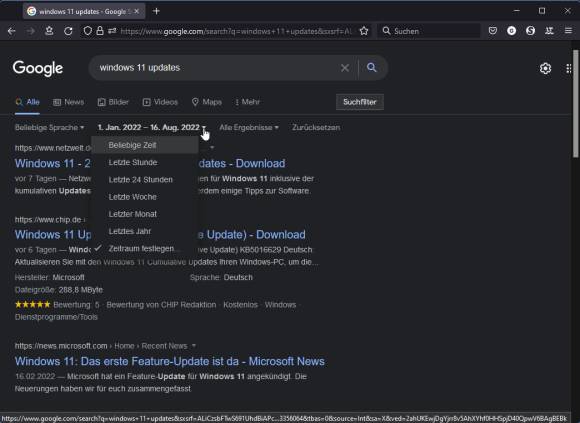
Task: Open Google settings gear icon
Action: tap(545, 68)
